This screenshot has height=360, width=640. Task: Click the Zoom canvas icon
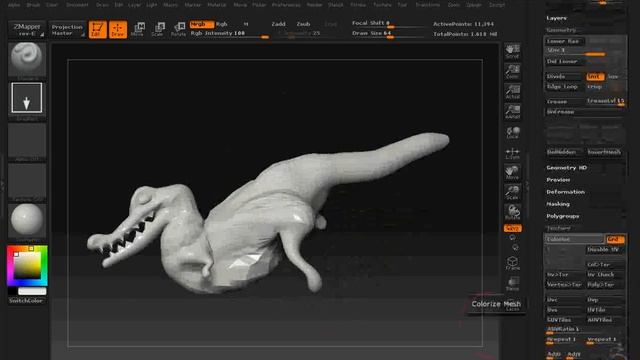[x=512, y=71]
